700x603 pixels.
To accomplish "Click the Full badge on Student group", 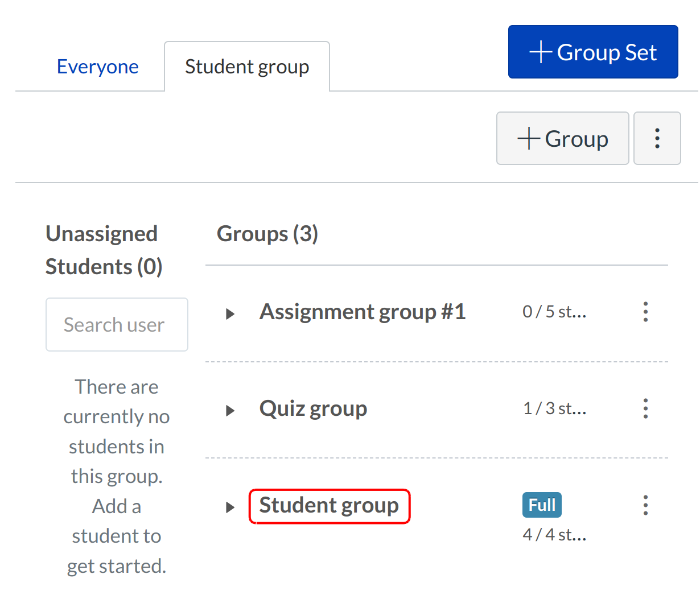I will pyautogui.click(x=542, y=505).
